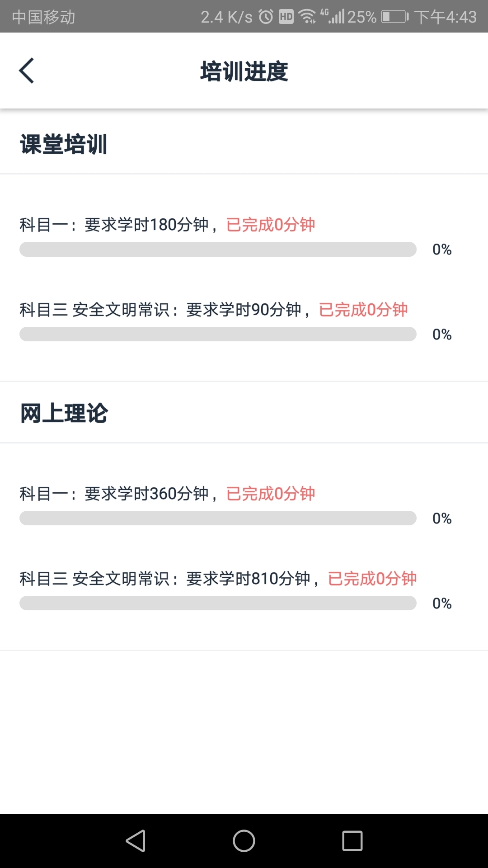Tap the back arrow to exit 培训进度
The height and width of the screenshot is (868, 488).
[26, 71]
